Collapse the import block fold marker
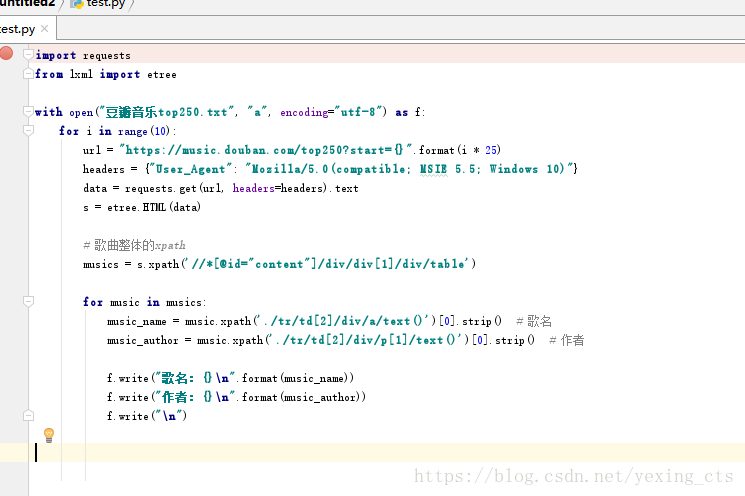This screenshot has width=745, height=496. [x=28, y=55]
